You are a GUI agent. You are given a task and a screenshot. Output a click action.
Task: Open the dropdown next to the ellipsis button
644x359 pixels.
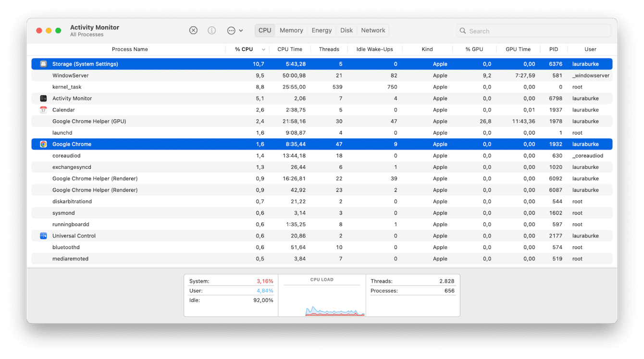tap(240, 30)
